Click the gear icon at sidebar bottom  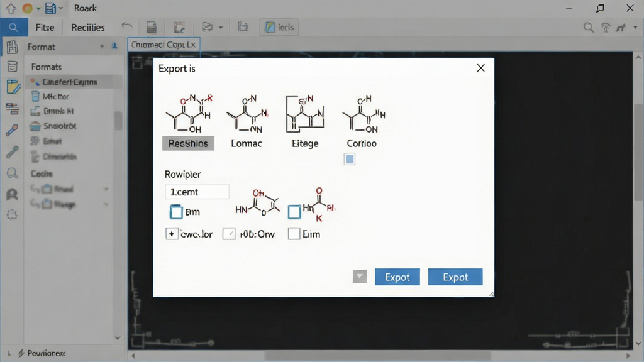pos(12,215)
